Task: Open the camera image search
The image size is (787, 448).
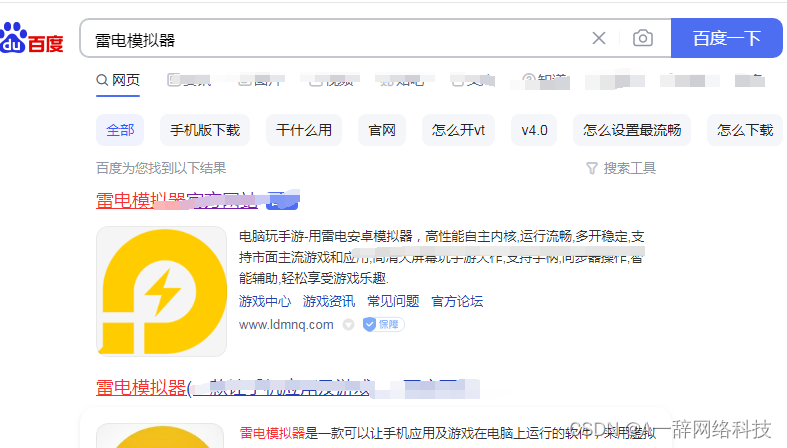Action: click(x=642, y=38)
